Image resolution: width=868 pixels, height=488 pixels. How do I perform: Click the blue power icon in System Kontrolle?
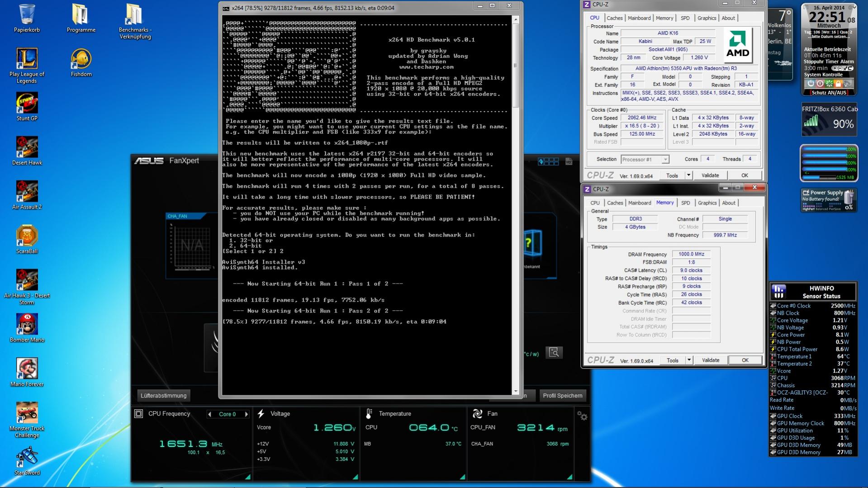click(x=811, y=84)
